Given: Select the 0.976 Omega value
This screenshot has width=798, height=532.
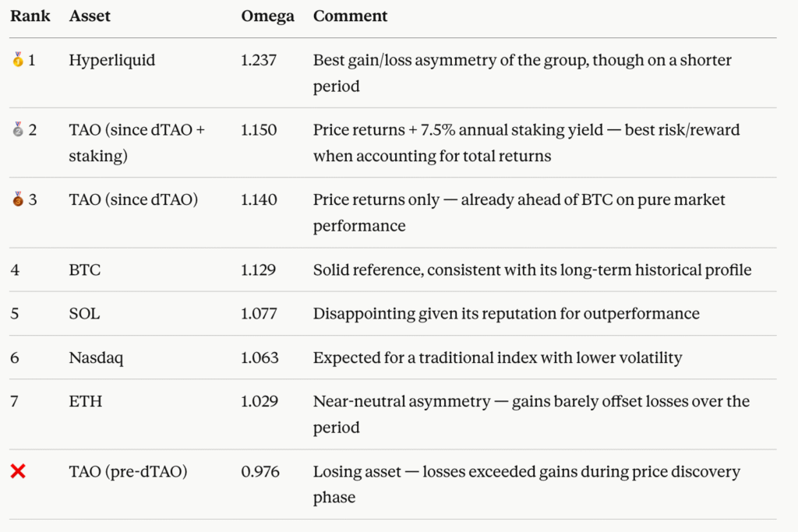Looking at the screenshot, I should coord(260,471).
